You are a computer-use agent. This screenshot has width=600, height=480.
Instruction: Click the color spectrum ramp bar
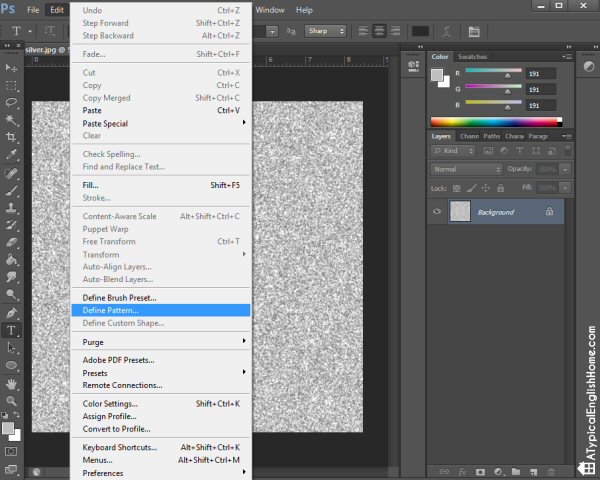click(496, 122)
